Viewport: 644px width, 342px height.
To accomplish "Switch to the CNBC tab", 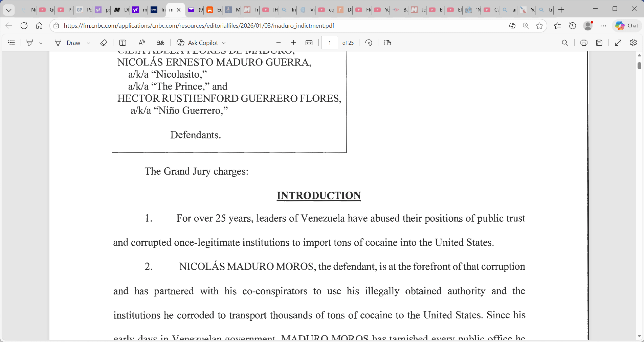I will pos(158,10).
